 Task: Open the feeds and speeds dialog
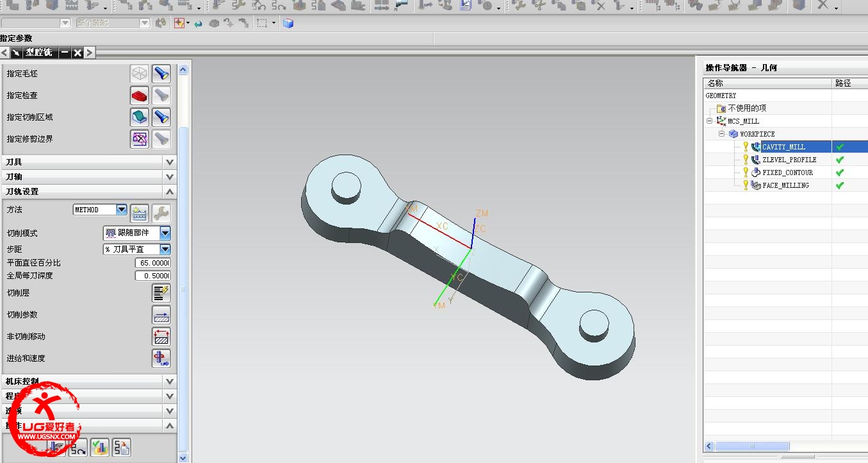point(161,358)
